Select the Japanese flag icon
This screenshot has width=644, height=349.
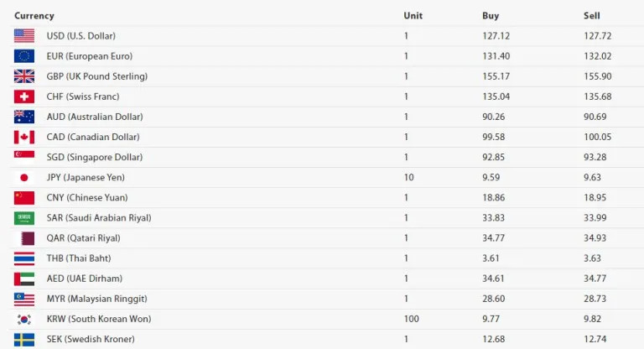click(24, 178)
